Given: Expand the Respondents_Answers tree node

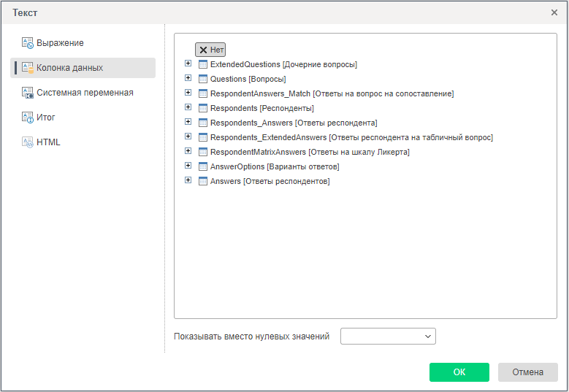Looking at the screenshot, I should pyautogui.click(x=188, y=122).
